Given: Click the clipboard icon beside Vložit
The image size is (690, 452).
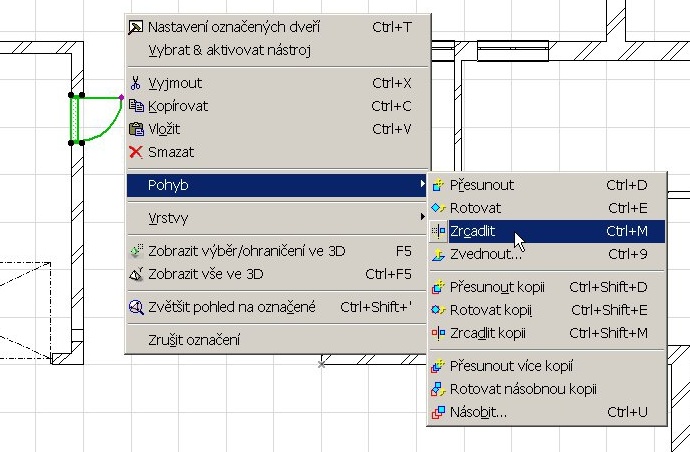Looking at the screenshot, I should pos(136,129).
